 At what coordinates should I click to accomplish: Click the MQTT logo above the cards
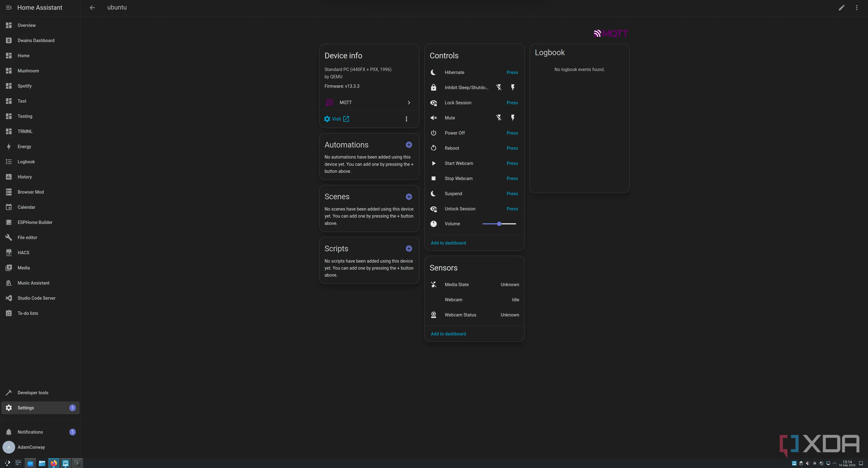click(x=610, y=33)
